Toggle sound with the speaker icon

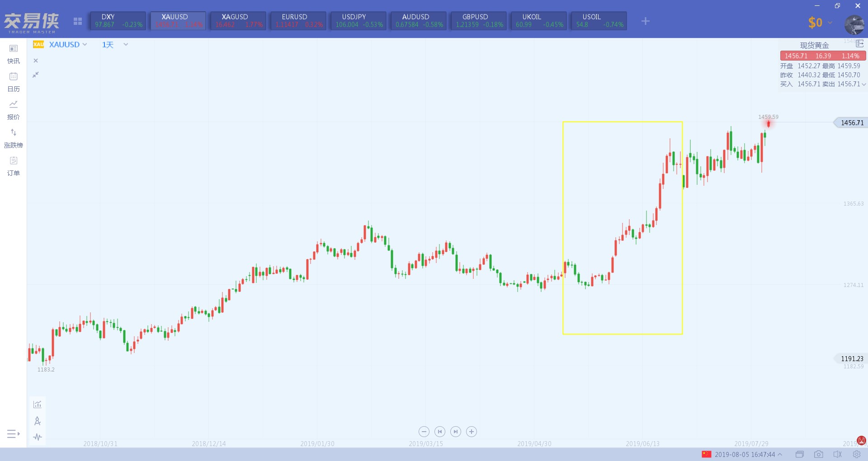click(837, 454)
